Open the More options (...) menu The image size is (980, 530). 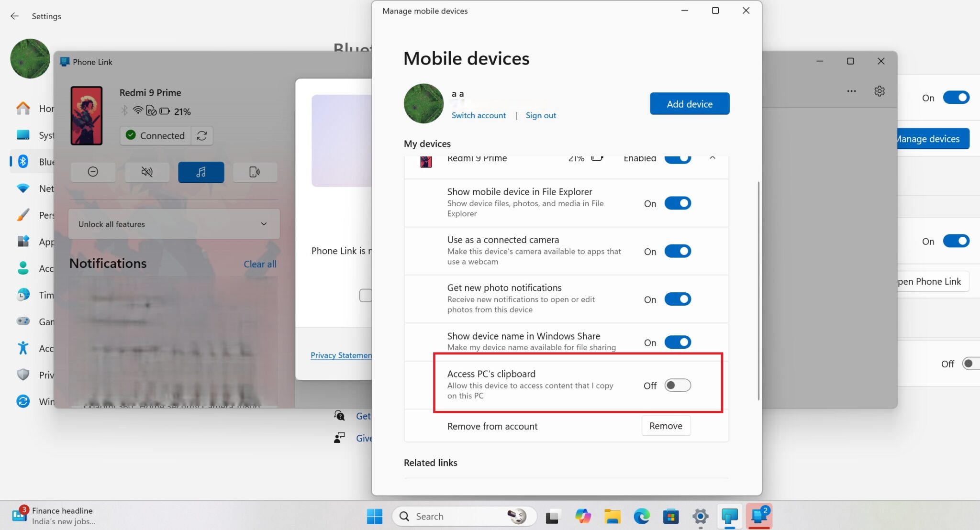pyautogui.click(x=852, y=91)
